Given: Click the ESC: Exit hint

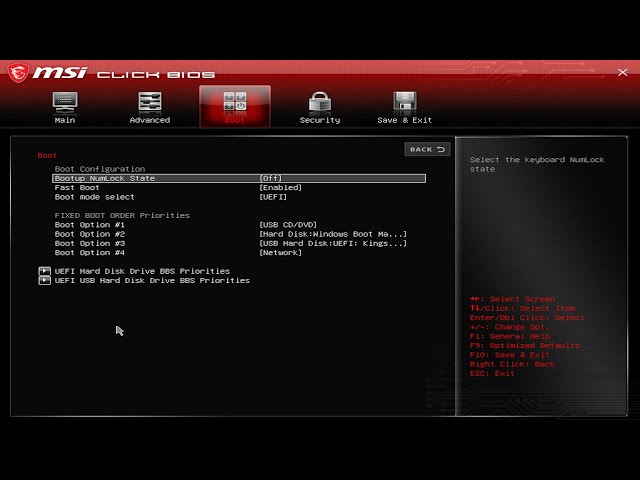Looking at the screenshot, I should (x=492, y=373).
